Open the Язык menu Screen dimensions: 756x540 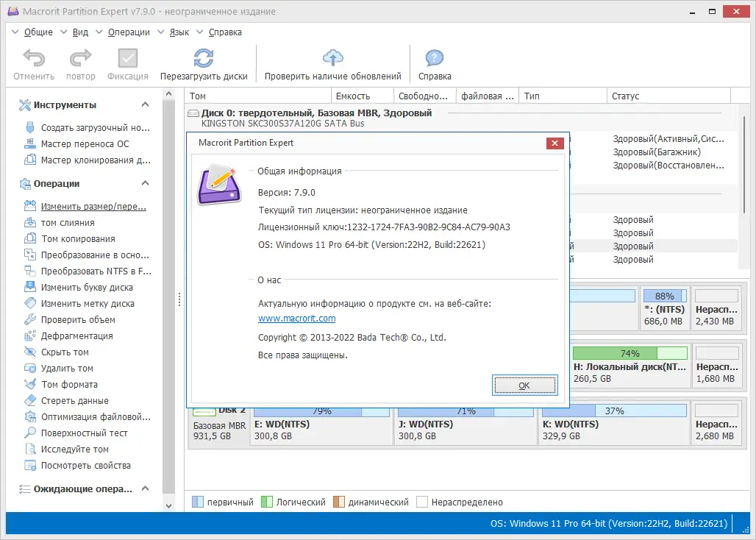[x=179, y=32]
